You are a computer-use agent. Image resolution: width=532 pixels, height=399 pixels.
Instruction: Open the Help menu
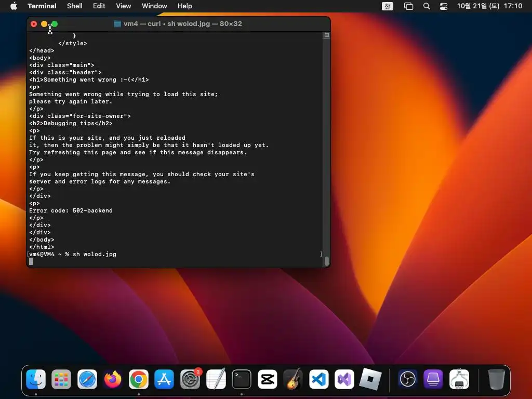(184, 6)
